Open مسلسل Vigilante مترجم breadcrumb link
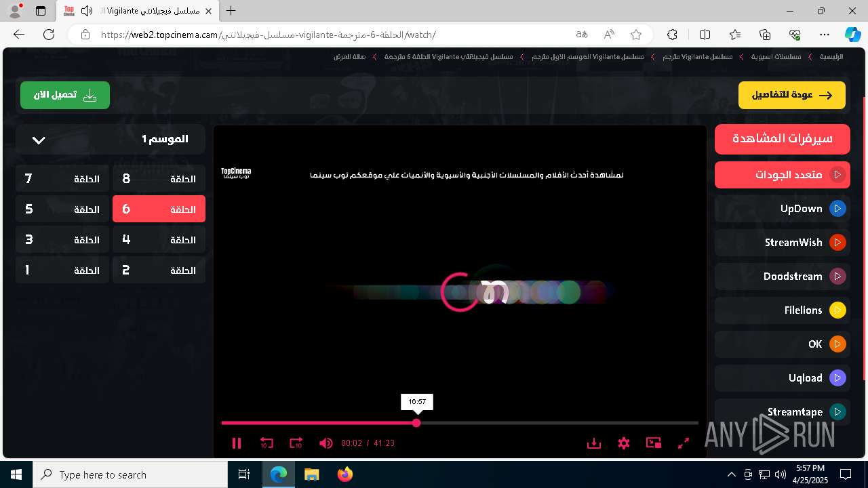Image resolution: width=868 pixels, height=488 pixels. pyautogui.click(x=698, y=57)
